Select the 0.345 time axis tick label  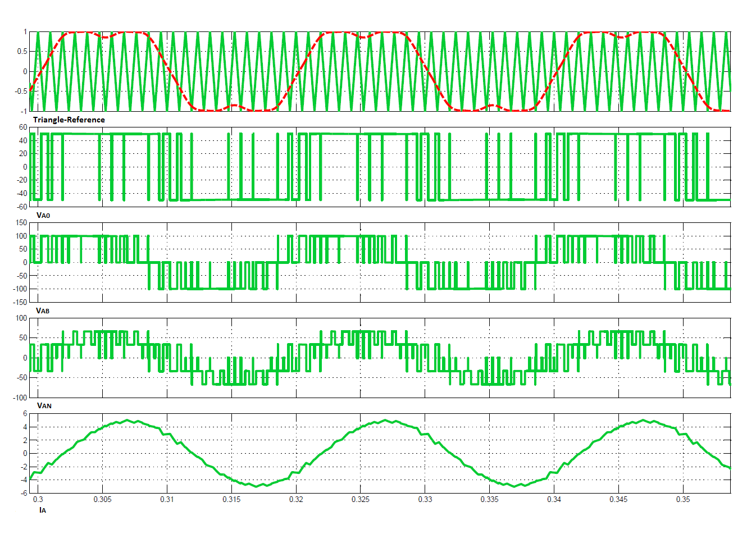click(x=619, y=499)
